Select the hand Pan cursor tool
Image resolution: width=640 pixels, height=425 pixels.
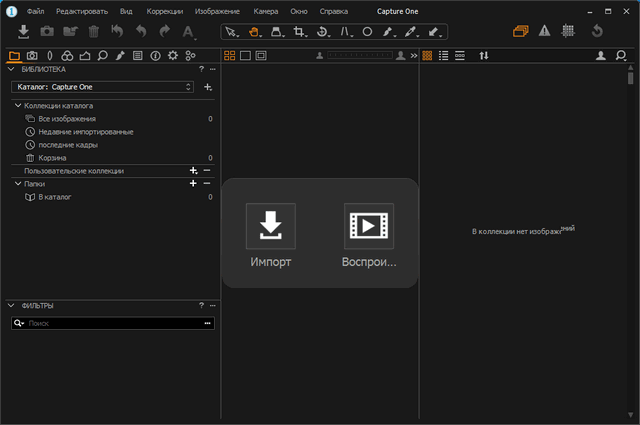(255, 32)
